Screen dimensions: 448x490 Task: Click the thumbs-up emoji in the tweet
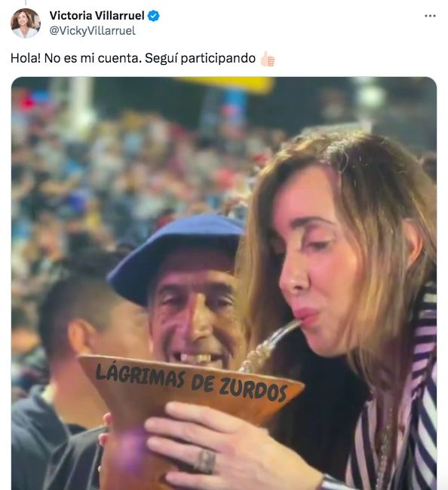267,59
